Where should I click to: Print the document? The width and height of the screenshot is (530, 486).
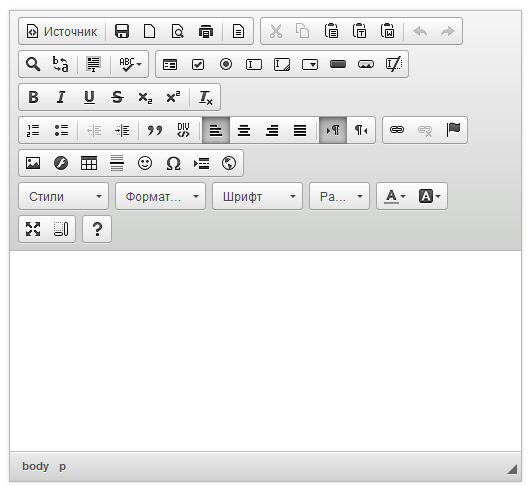(x=206, y=31)
